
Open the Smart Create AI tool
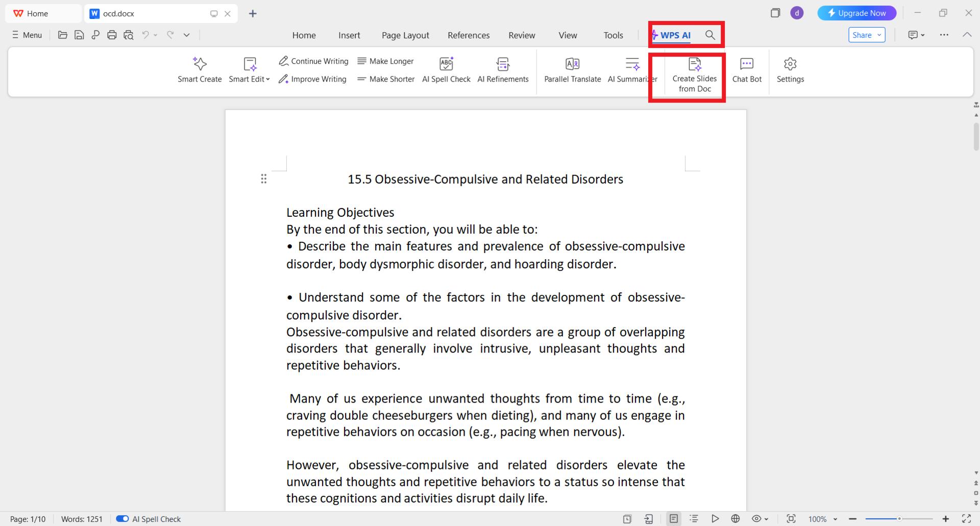(x=200, y=69)
